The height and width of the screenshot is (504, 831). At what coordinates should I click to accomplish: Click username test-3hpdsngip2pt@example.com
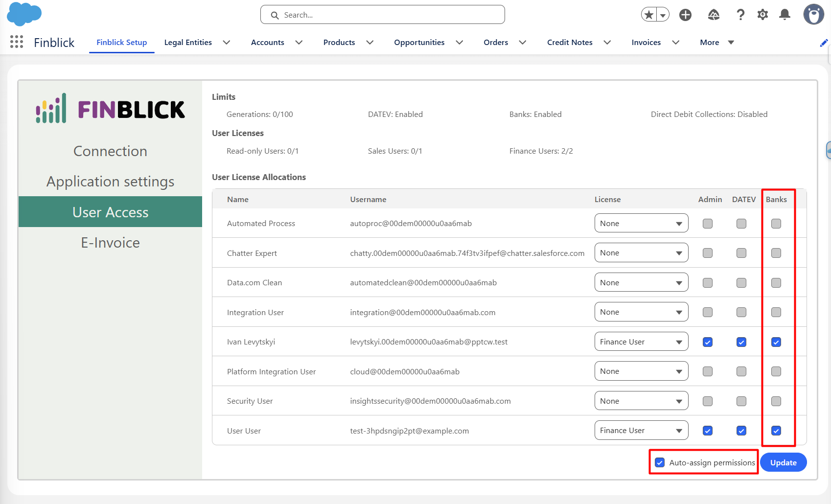point(410,431)
